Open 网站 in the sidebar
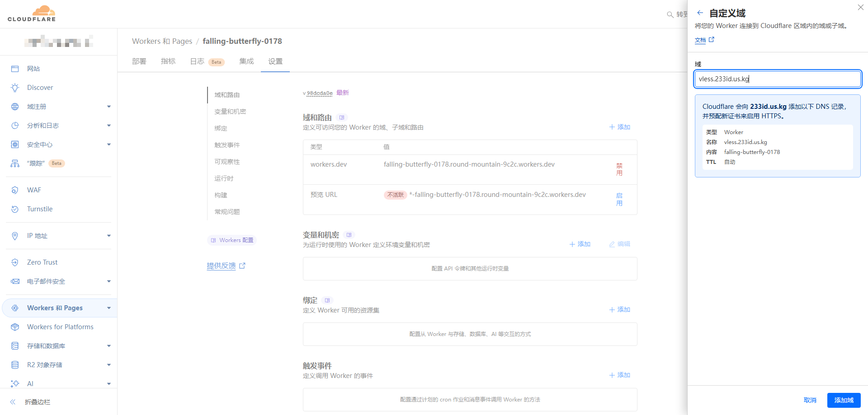 click(33, 69)
